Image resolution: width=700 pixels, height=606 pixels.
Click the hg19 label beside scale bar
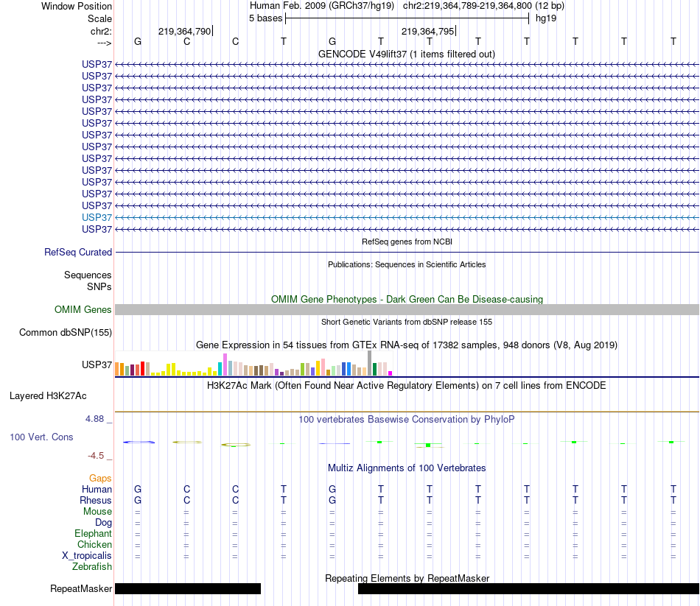(x=546, y=18)
